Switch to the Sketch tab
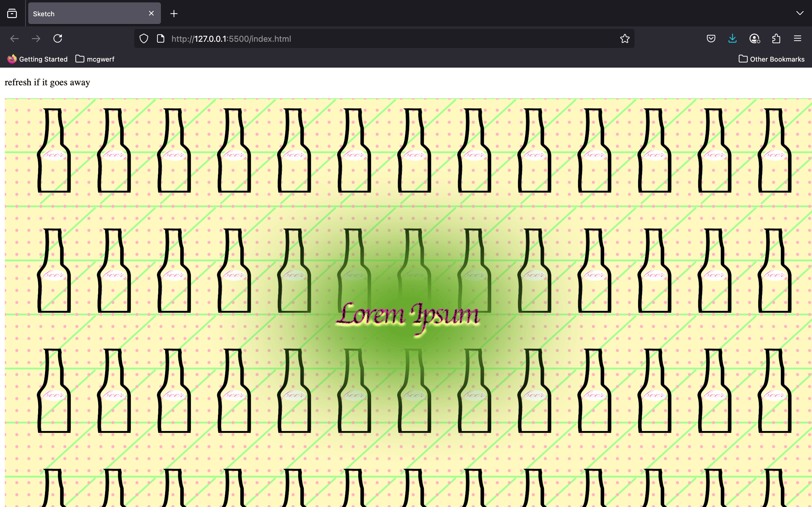This screenshot has height=507, width=812. tap(94, 14)
